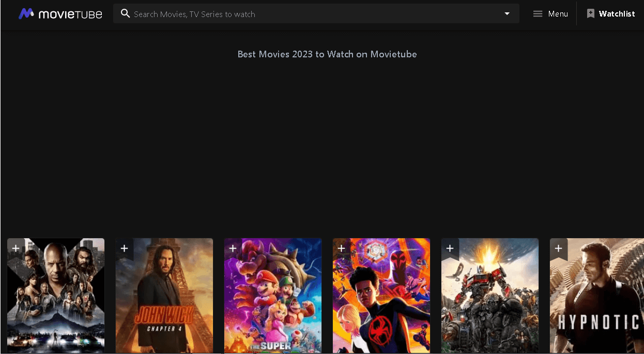Add Fast X poster to watchlist
This screenshot has width=644, height=354.
[16, 249]
